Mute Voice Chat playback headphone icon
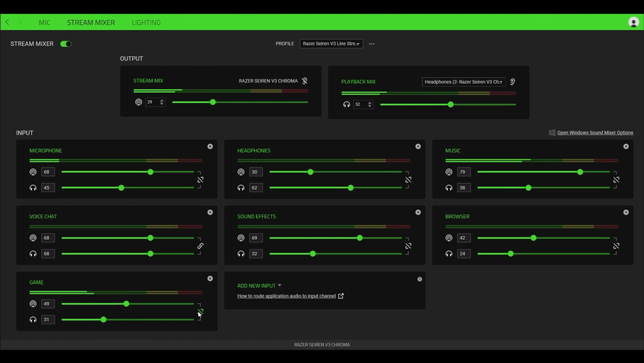The width and height of the screenshot is (644, 363). click(x=33, y=253)
